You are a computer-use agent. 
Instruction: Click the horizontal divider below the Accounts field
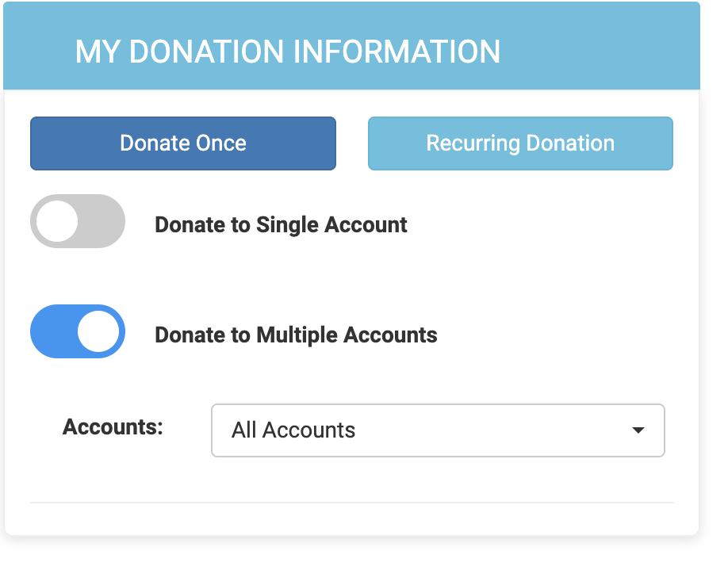(351, 503)
